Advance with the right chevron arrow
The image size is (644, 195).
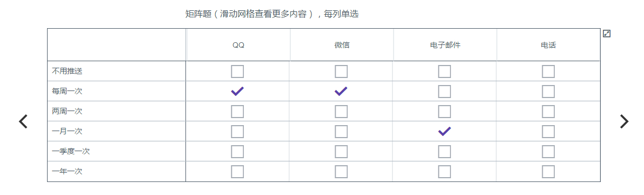point(624,121)
